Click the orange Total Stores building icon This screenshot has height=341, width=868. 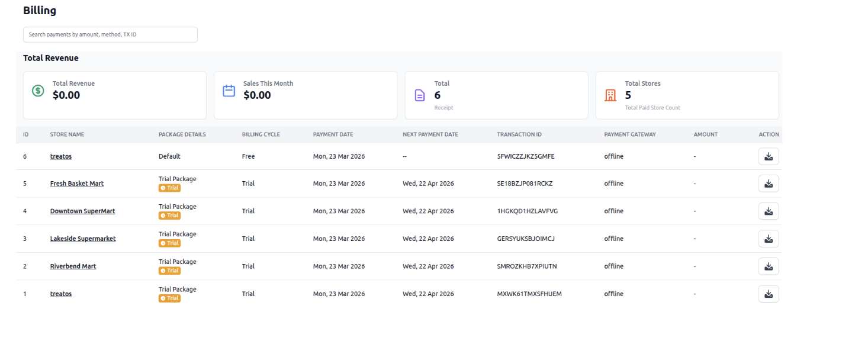[x=610, y=95]
